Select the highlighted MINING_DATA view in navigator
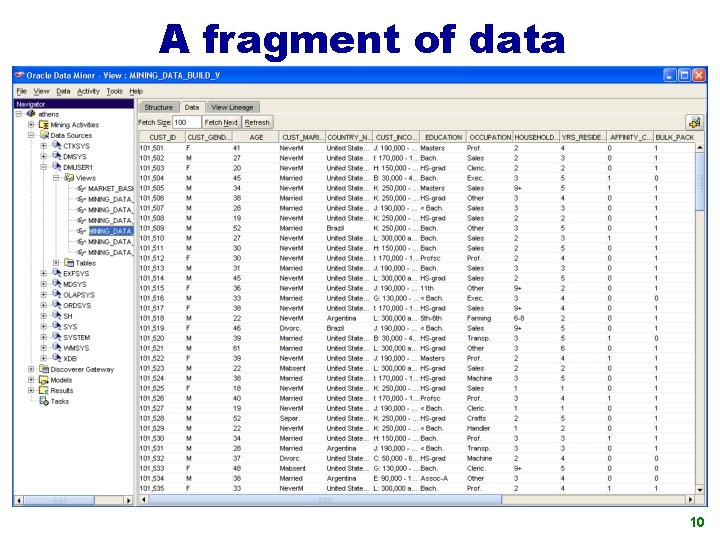Viewport: 720px width, 540px height. (x=110, y=231)
